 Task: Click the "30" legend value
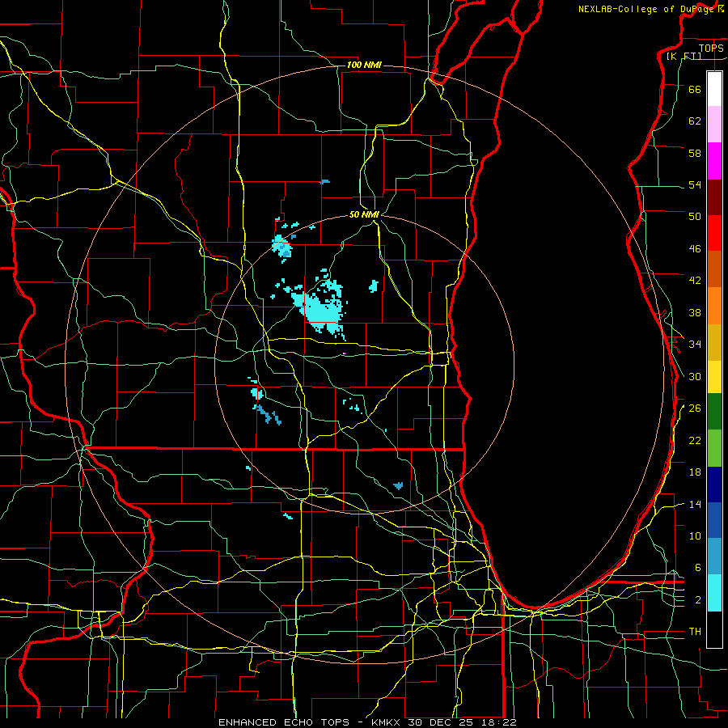click(x=695, y=376)
